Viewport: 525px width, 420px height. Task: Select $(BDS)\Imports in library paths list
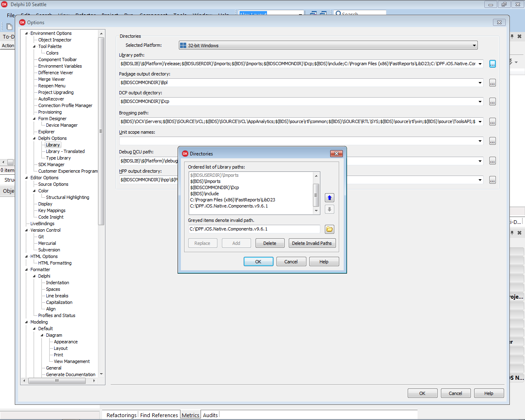(205, 181)
